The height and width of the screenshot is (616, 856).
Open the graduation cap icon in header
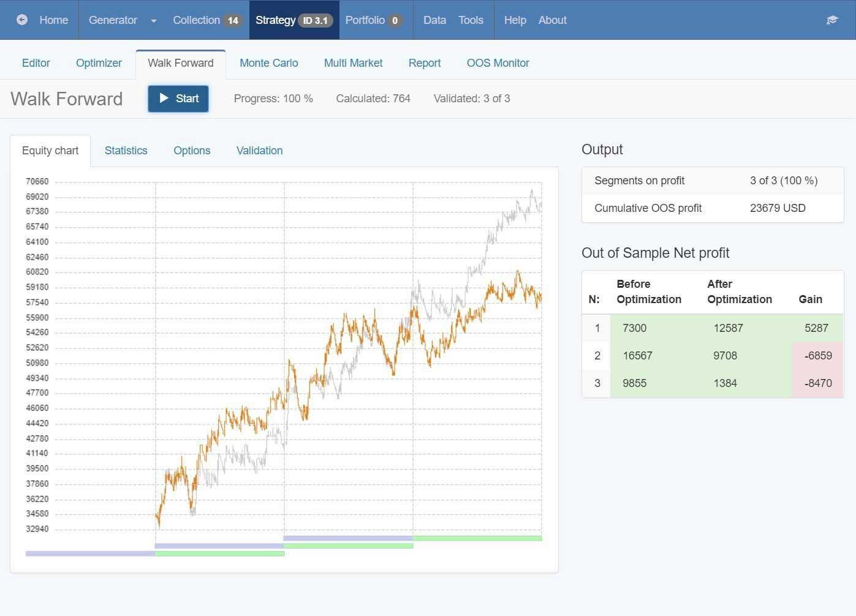tap(831, 20)
